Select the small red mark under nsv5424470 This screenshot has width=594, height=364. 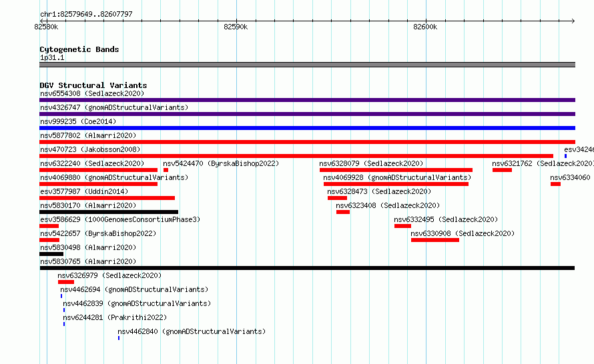click(x=166, y=170)
